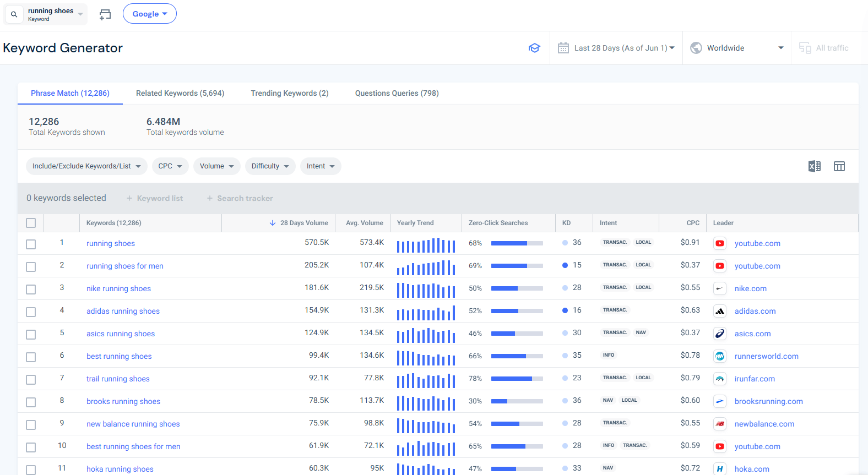Click the Nike logo icon
Screen dimensions: 868x475
click(x=720, y=288)
